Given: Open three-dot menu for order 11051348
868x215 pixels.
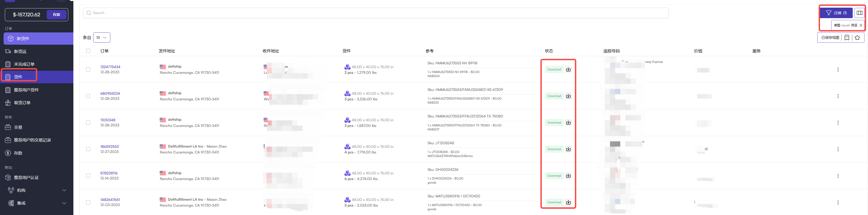Looking at the screenshot, I should [838, 123].
